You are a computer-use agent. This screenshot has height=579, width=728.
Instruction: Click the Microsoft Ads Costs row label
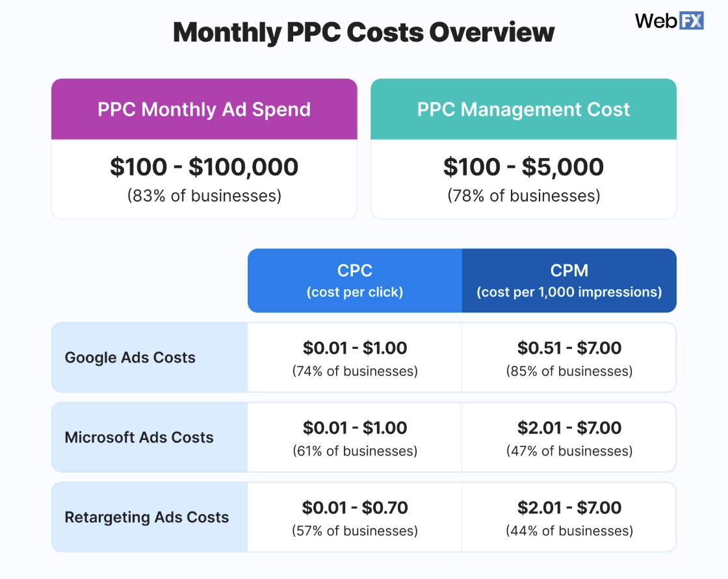click(x=139, y=437)
